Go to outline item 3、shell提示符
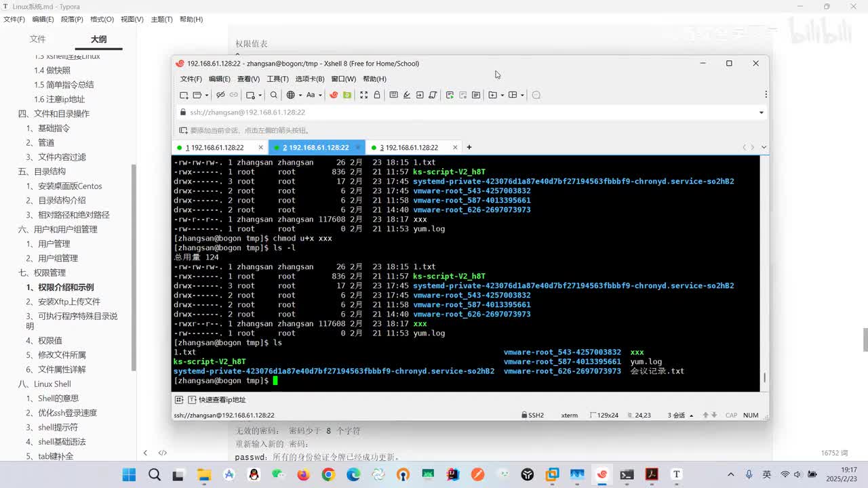This screenshot has height=488, width=868. [52, 428]
